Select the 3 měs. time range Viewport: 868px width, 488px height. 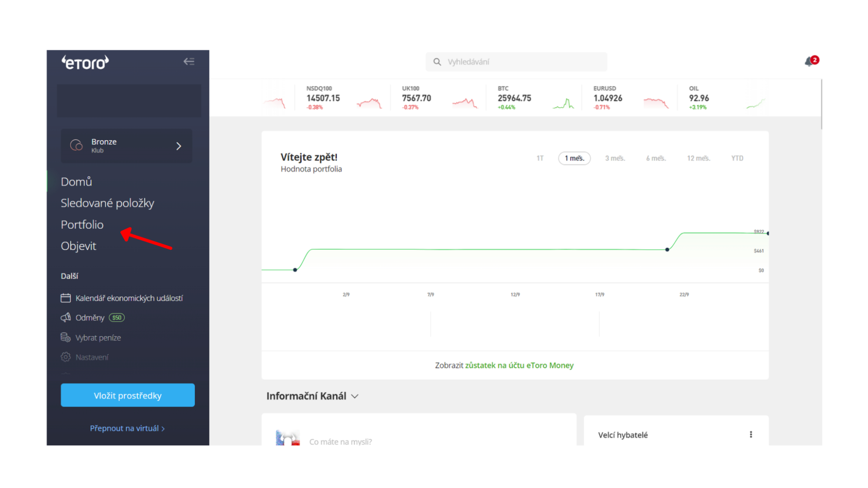click(x=615, y=158)
